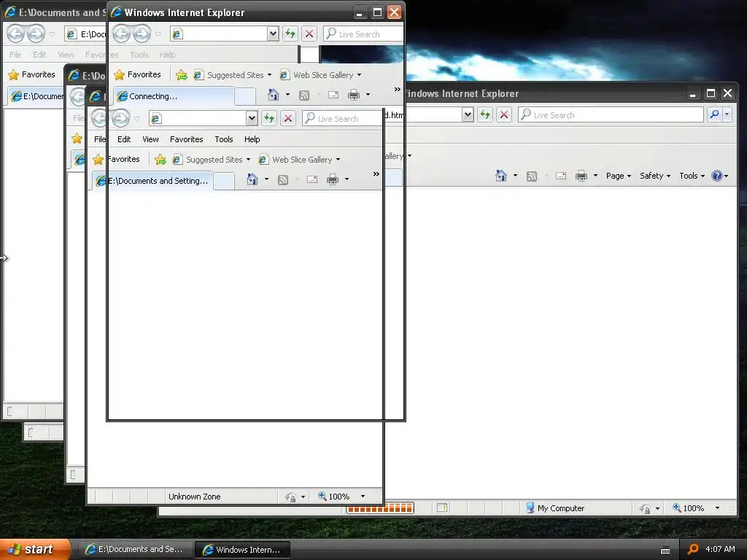Click Home icon in front Connecting window
The height and width of the screenshot is (560, 747).
tap(274, 95)
